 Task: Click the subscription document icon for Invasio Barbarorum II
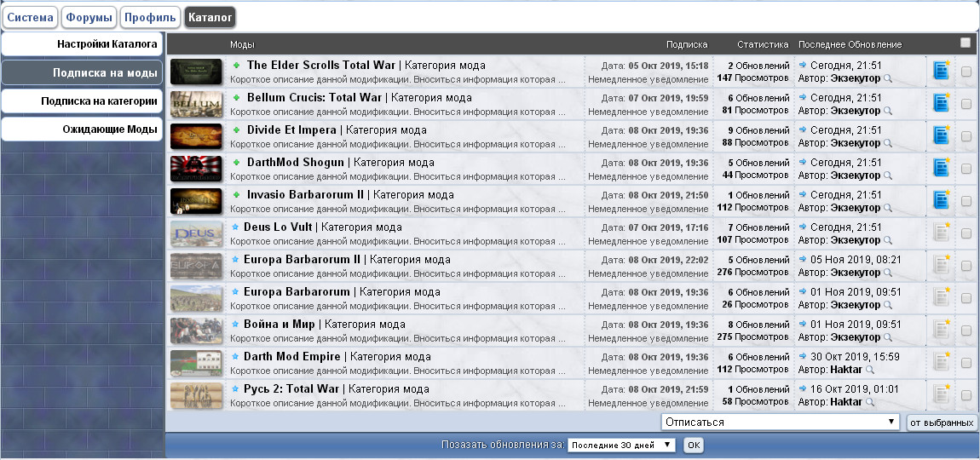[941, 201]
